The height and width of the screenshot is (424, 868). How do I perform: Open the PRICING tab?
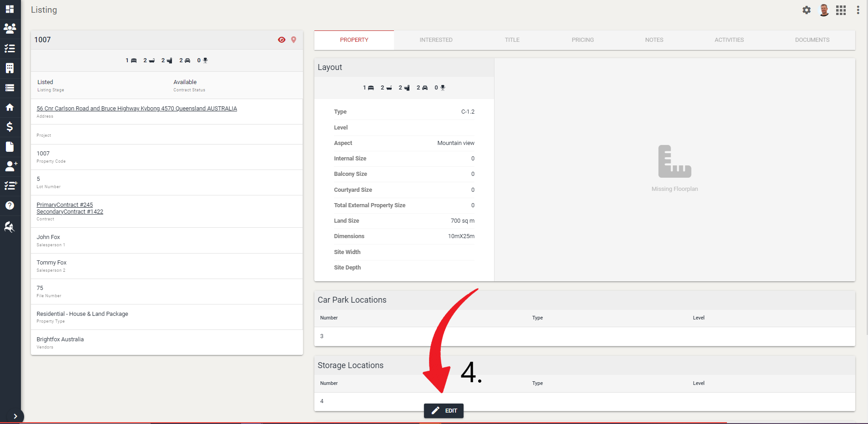582,40
